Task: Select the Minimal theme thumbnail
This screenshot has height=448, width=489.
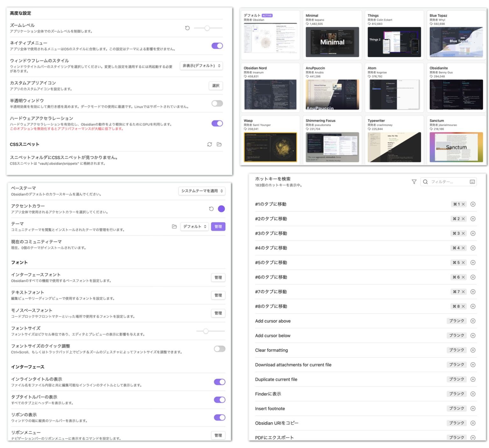Action: click(332, 42)
